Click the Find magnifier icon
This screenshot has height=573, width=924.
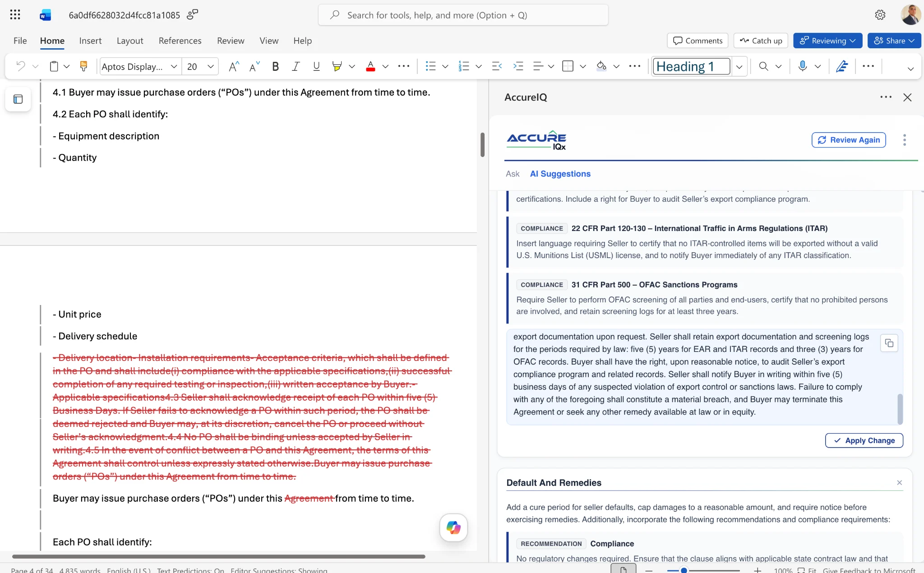[763, 66]
